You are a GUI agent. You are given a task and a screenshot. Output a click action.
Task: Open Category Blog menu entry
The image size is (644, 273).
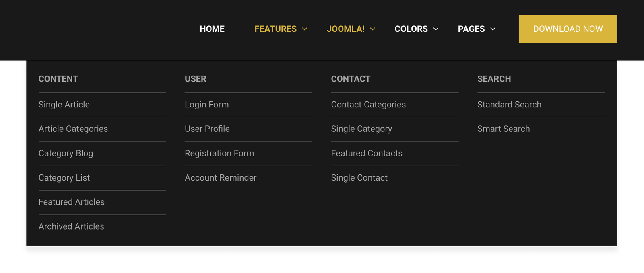(x=66, y=154)
